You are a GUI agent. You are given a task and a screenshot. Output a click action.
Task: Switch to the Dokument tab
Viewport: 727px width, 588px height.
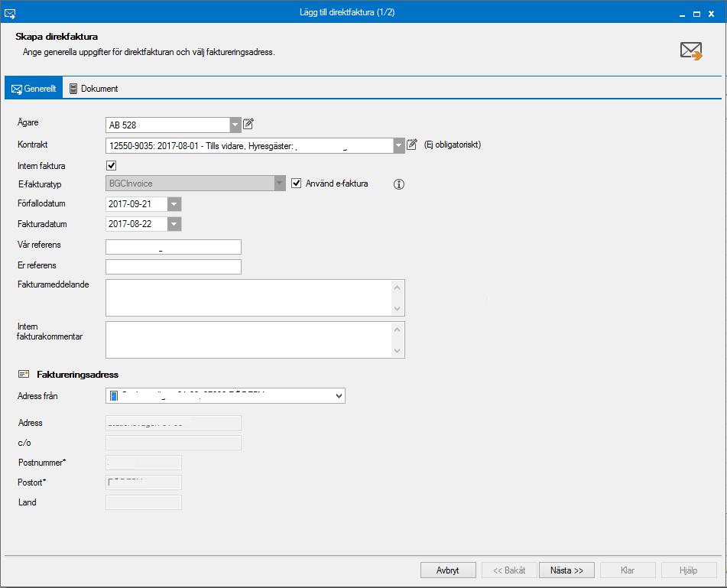click(x=94, y=89)
